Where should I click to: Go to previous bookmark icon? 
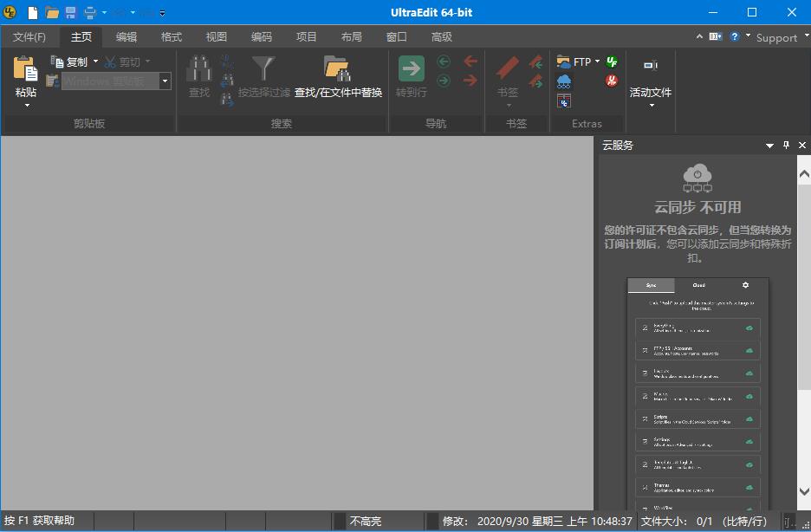pos(535,62)
